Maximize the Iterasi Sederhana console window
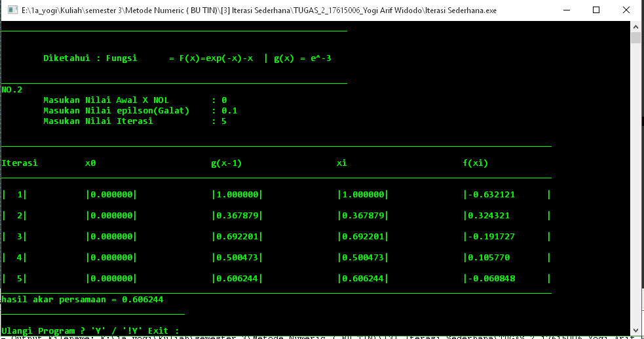644x339 pixels. 596,10
